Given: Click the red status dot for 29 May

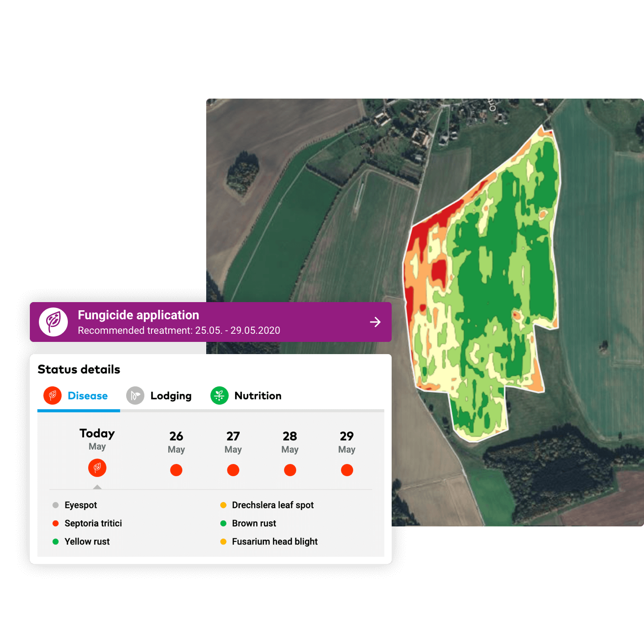Looking at the screenshot, I should click(347, 470).
